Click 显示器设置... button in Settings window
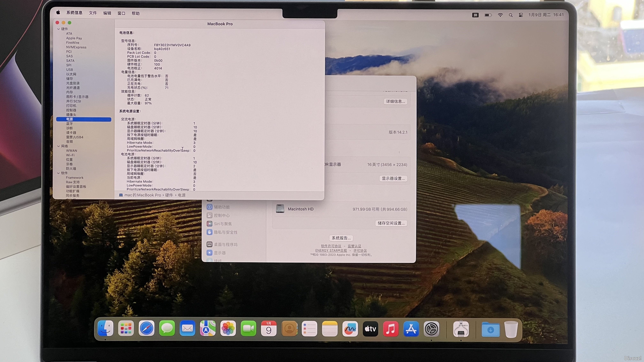Viewport: 644px width, 362px height. click(x=393, y=179)
